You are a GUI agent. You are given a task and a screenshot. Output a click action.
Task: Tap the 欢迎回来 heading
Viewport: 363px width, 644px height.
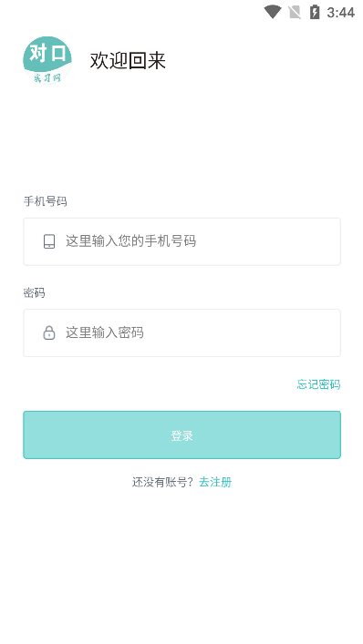click(128, 61)
